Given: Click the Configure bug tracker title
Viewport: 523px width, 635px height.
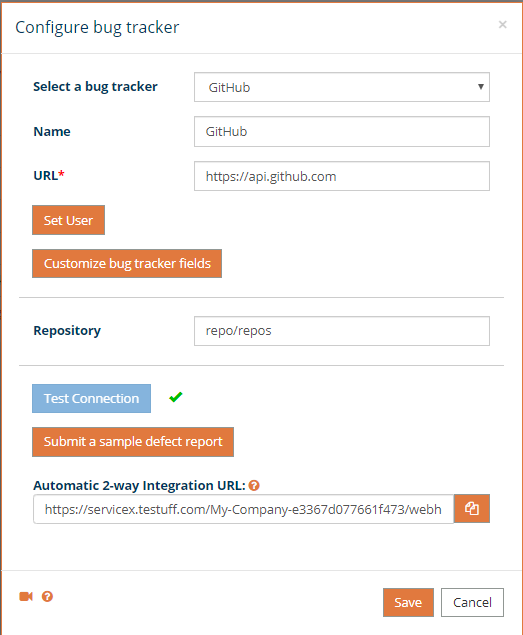Looking at the screenshot, I should [97, 28].
